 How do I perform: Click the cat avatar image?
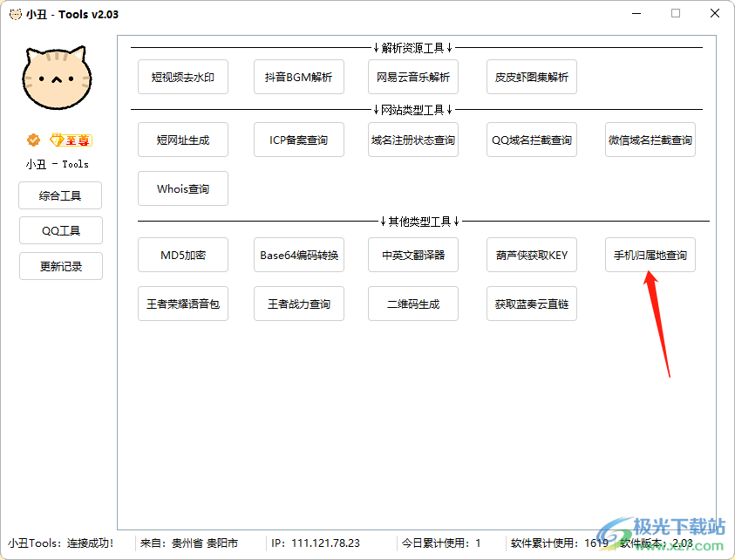[58, 78]
